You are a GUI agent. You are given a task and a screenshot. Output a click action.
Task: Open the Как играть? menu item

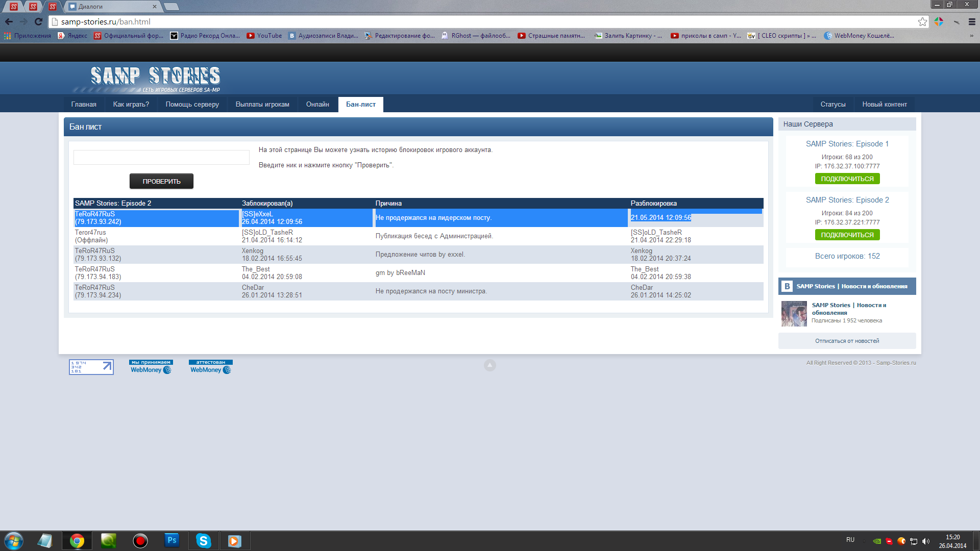[131, 104]
